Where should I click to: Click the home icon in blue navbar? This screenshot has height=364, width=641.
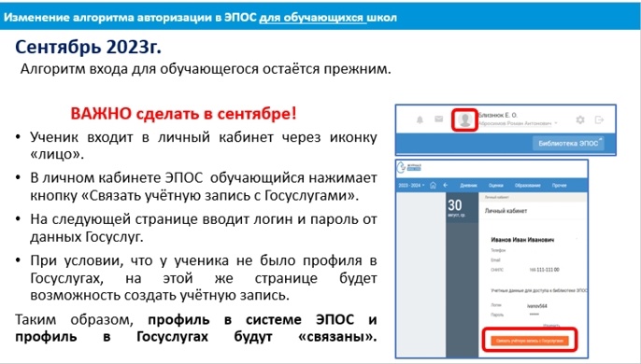(x=433, y=186)
